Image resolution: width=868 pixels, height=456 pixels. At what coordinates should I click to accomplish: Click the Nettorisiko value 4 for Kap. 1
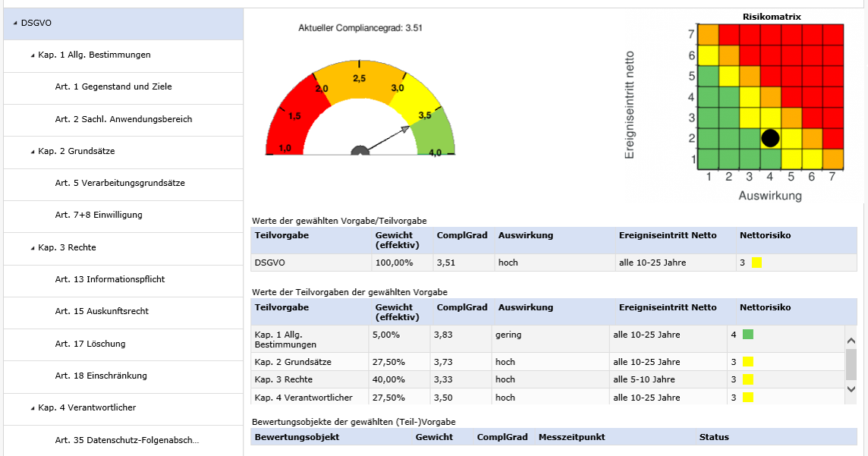734,335
